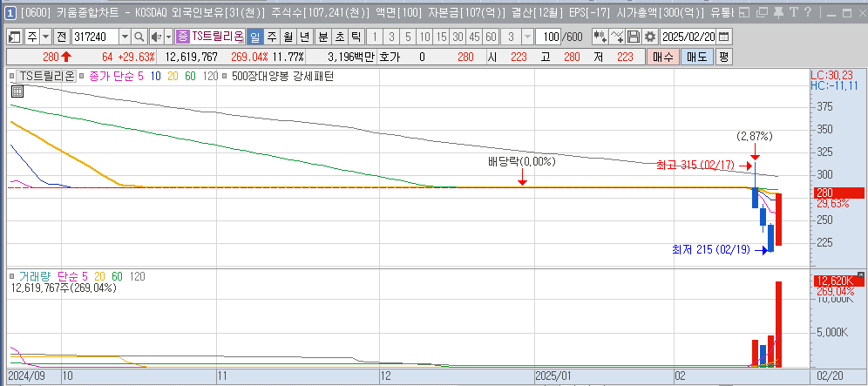Select the 1 interval button
This screenshot has width=868, height=386.
tap(375, 37)
